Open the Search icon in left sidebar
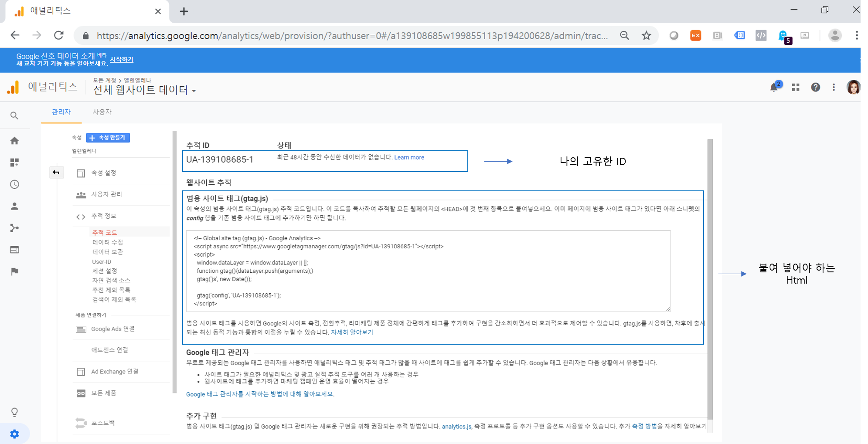Image resolution: width=868 pixels, height=444 pixels. click(14, 115)
